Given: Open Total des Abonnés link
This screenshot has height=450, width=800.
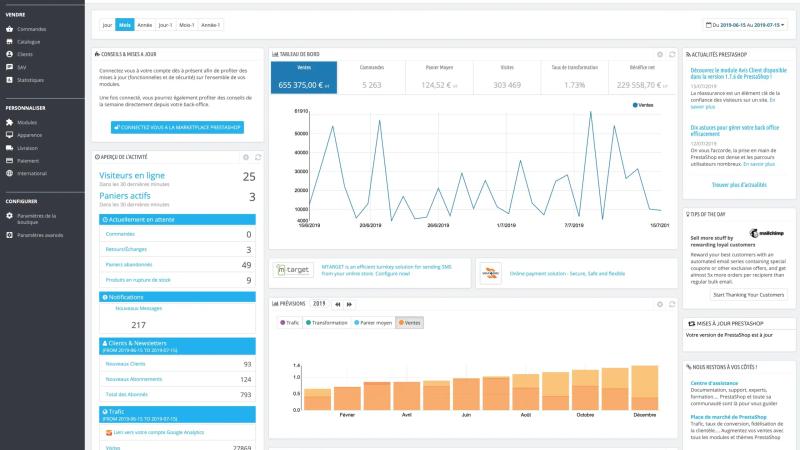Looking at the screenshot, I should tap(127, 395).
